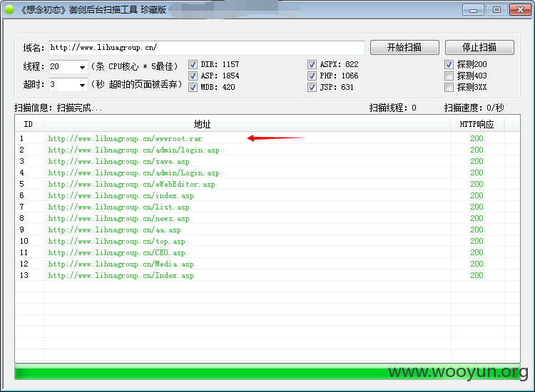
Task: Toggle the ASPX: 822 checkbox
Action: [312, 64]
